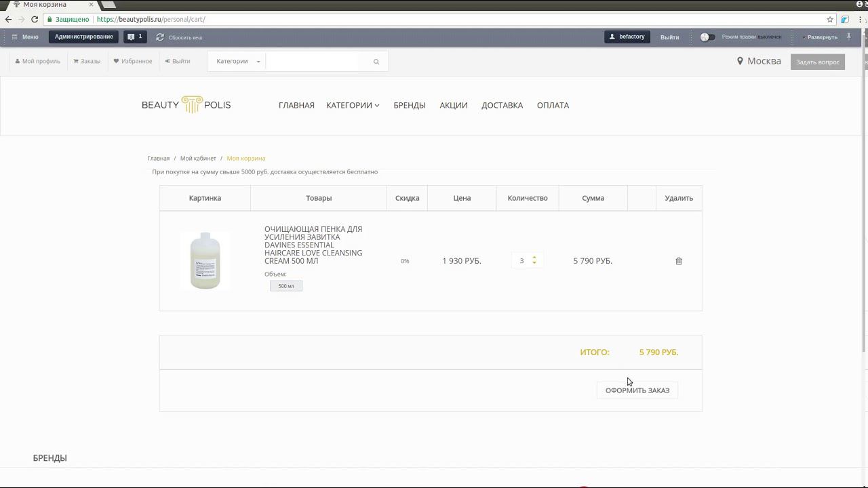
Task: Click the browser reload icon
Action: click(x=35, y=20)
